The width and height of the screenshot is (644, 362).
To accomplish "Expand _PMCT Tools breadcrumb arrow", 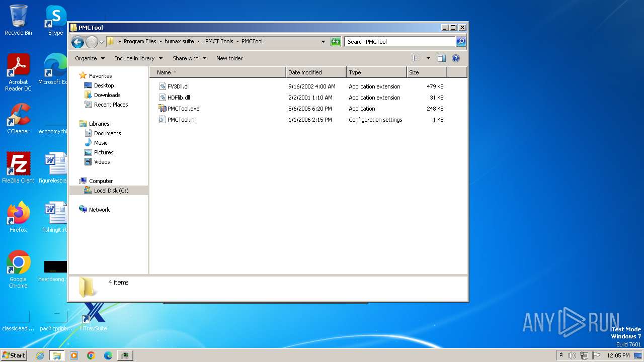I will pos(237,42).
